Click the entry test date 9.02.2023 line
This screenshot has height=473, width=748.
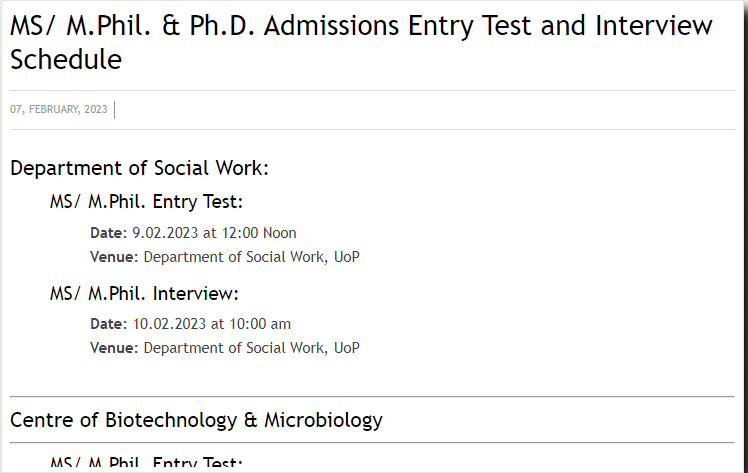pyautogui.click(x=193, y=233)
